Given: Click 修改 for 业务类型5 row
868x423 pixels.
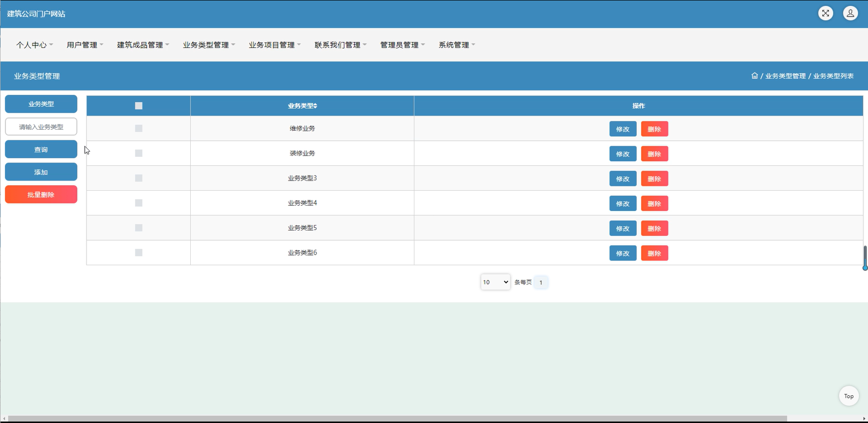Looking at the screenshot, I should [x=623, y=228].
